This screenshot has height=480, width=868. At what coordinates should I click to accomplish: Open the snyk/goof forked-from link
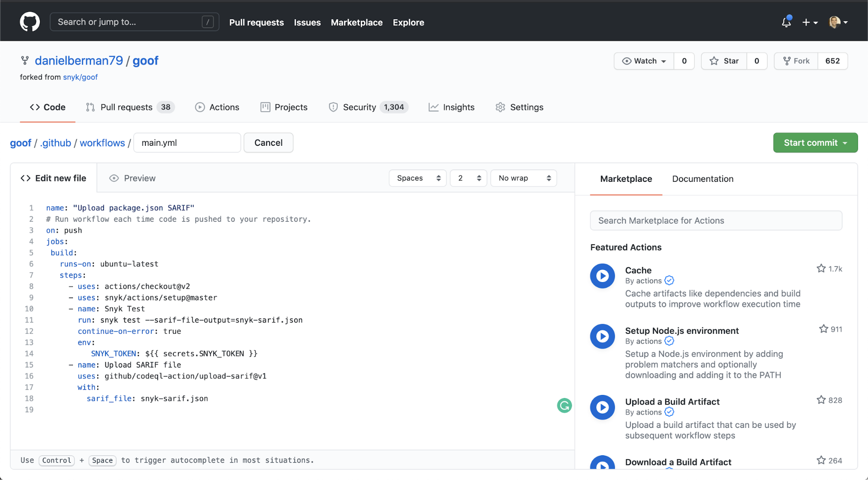point(80,77)
